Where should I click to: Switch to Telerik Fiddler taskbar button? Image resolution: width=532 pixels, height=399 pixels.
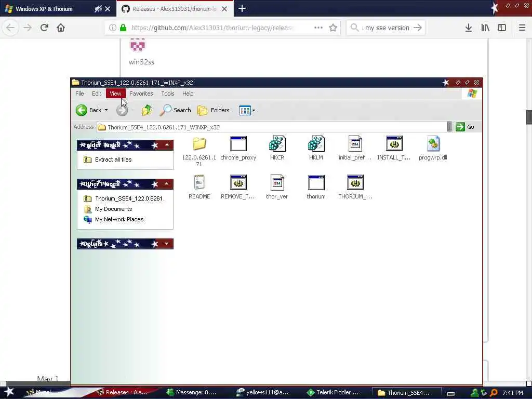coord(333,393)
